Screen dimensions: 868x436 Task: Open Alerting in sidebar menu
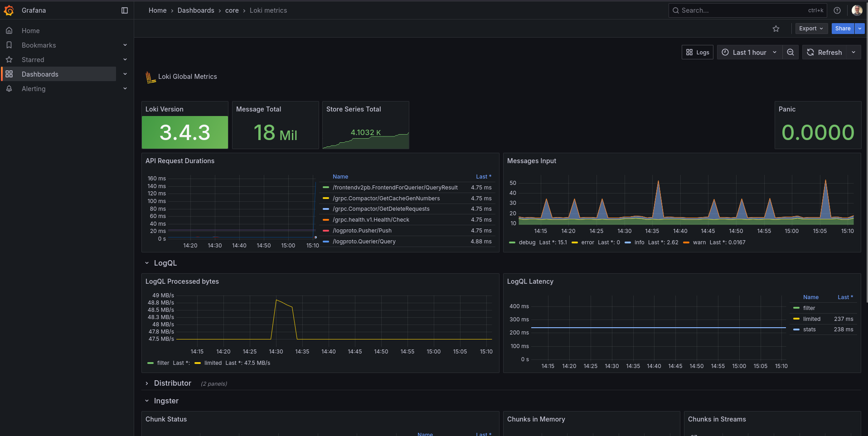(x=34, y=89)
